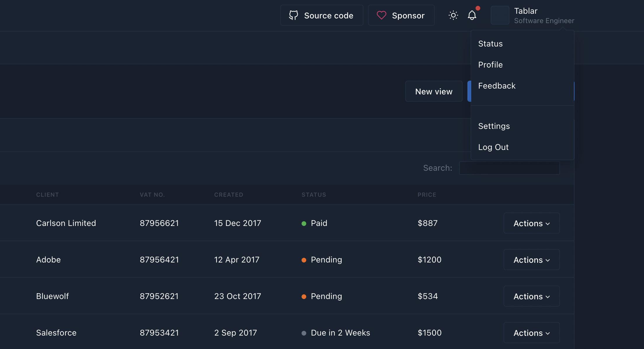Screen dimensions: 644x349
Task: Click the Salesforce client name
Action: point(56,333)
